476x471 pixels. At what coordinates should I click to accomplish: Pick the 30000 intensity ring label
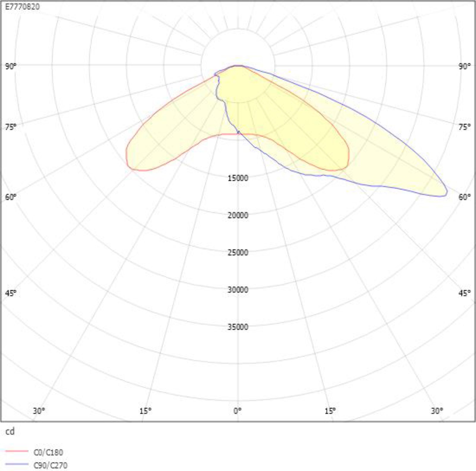click(x=238, y=290)
